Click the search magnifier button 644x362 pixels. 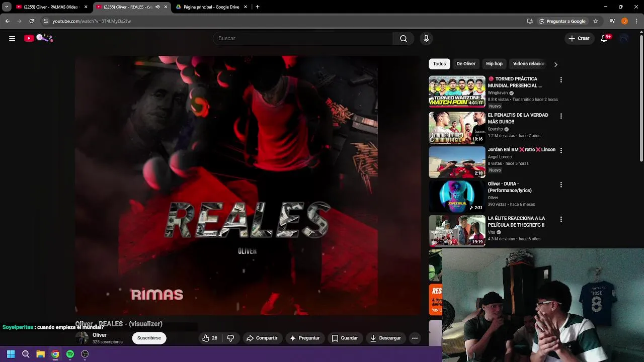click(404, 38)
